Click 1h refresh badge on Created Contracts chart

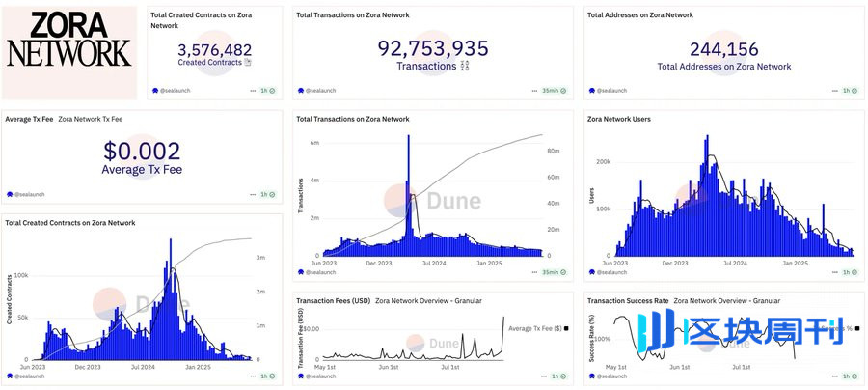point(268,376)
